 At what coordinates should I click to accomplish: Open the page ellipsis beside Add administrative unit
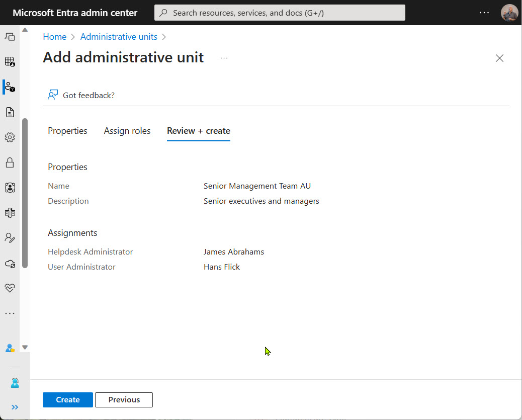tap(224, 58)
